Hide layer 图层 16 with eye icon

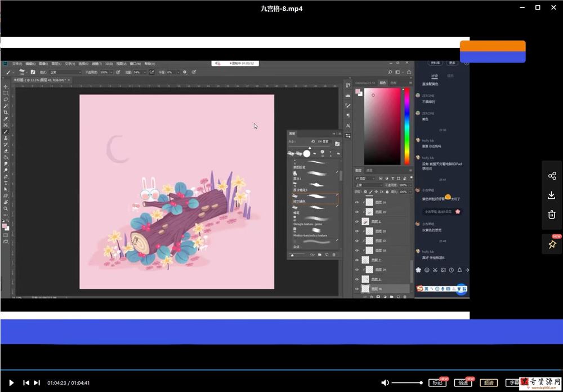[357, 202]
